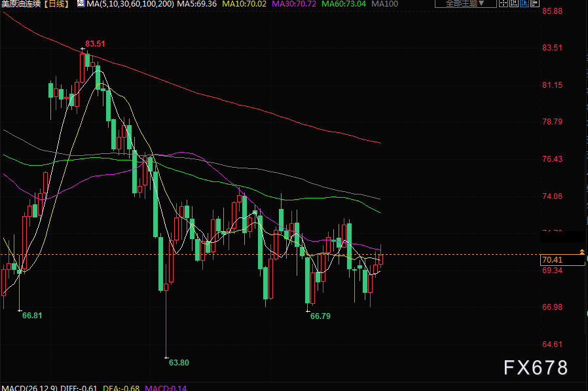588x391 pixels.
Task: Click the magenta MACD:0.14 value
Action: coord(167,388)
